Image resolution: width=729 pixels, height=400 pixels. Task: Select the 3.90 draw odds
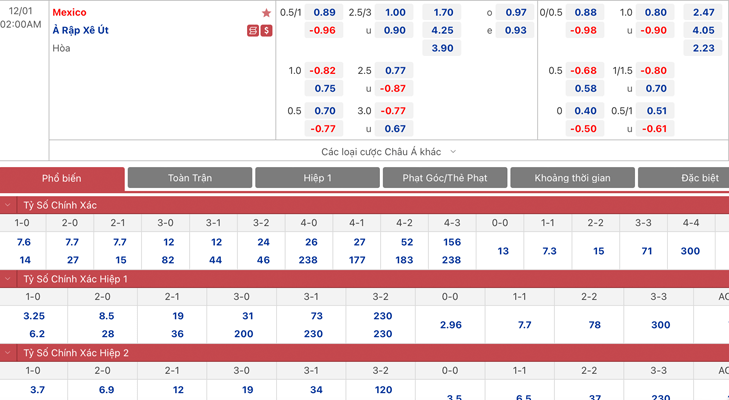(443, 48)
